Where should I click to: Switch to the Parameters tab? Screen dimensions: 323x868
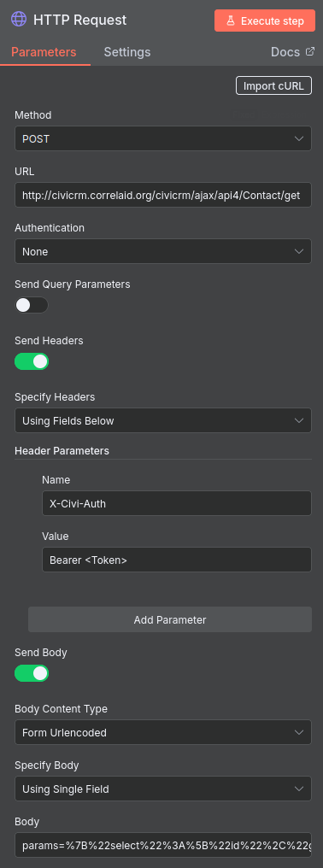(44, 52)
